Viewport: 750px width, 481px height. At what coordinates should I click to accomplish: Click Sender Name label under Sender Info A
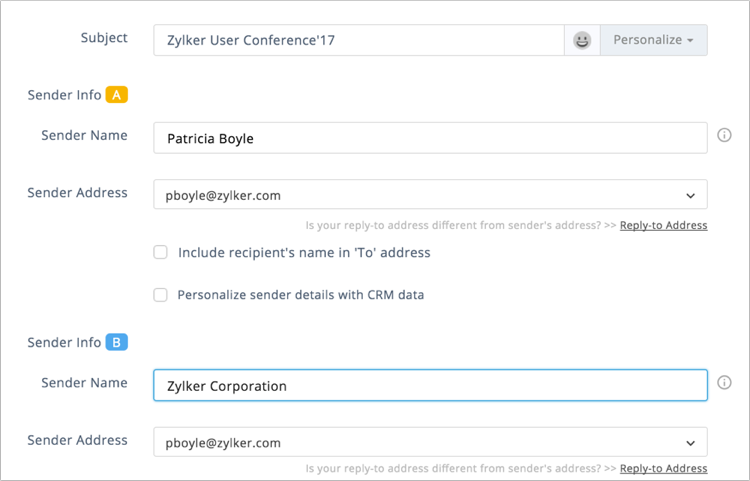point(84,135)
